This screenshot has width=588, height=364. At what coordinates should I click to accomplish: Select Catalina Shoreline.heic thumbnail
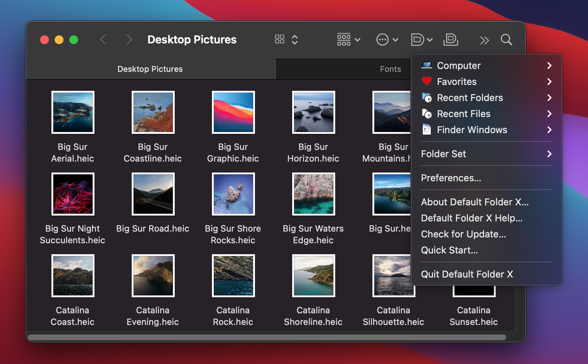click(x=314, y=276)
